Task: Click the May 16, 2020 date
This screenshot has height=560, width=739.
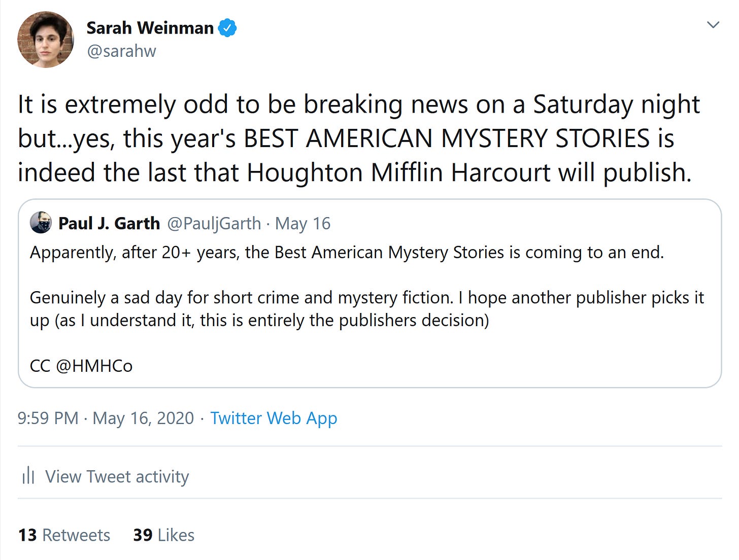Action: coord(143,418)
